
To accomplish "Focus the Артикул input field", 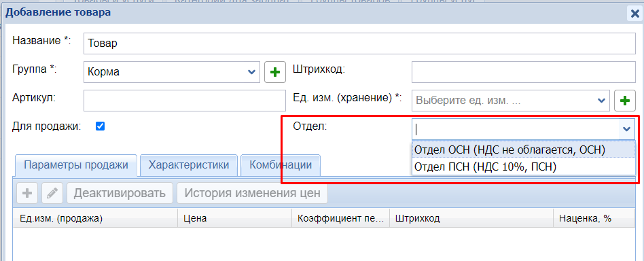I will click(184, 101).
